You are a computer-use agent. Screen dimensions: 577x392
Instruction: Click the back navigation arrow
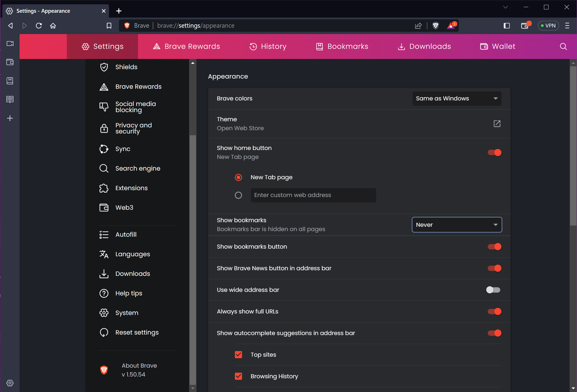[10, 26]
